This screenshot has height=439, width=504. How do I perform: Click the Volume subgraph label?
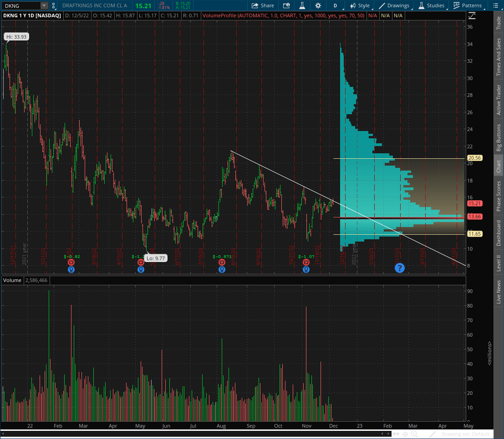click(12, 280)
